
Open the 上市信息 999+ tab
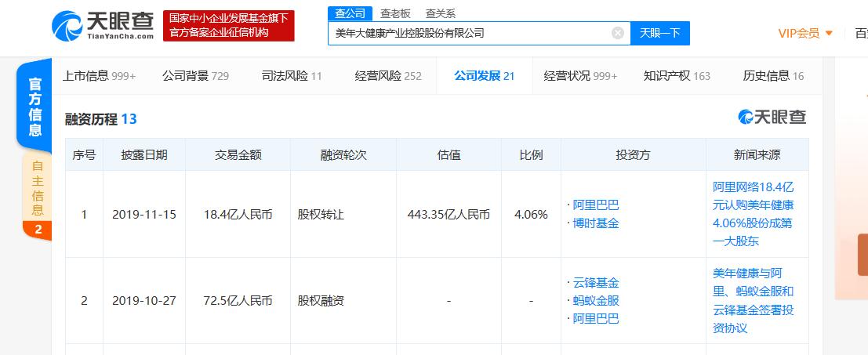(x=99, y=76)
